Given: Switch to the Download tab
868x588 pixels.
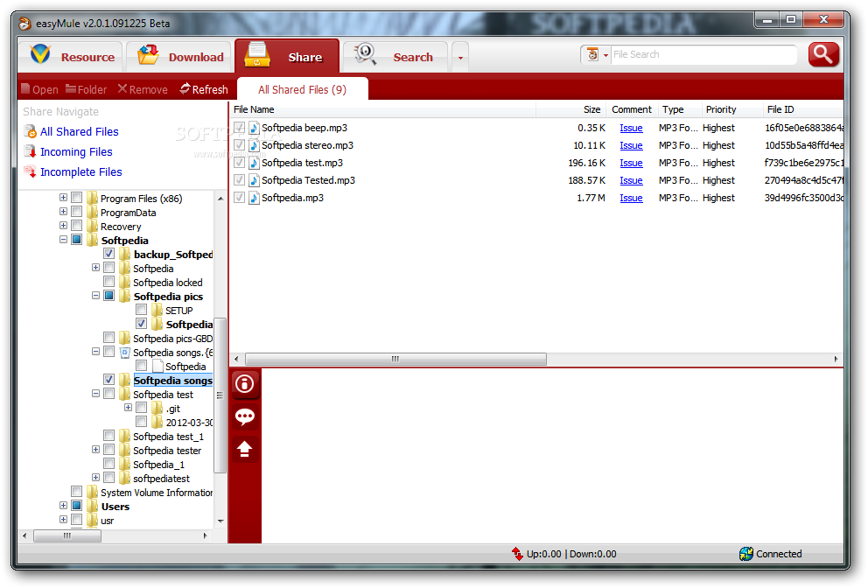Looking at the screenshot, I should coord(178,57).
